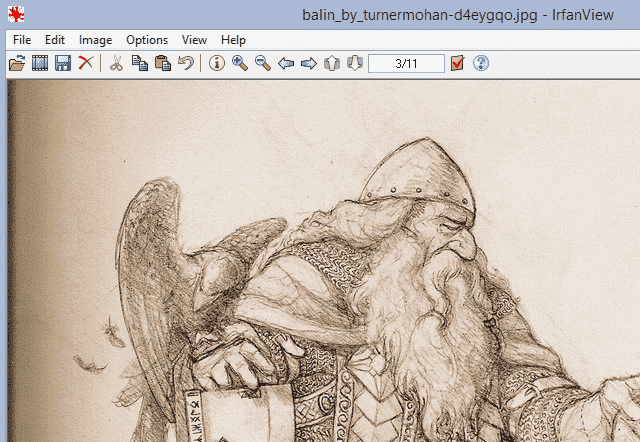Start the Slideshow filmstrip icon
The image size is (640, 442).
pyautogui.click(x=40, y=63)
